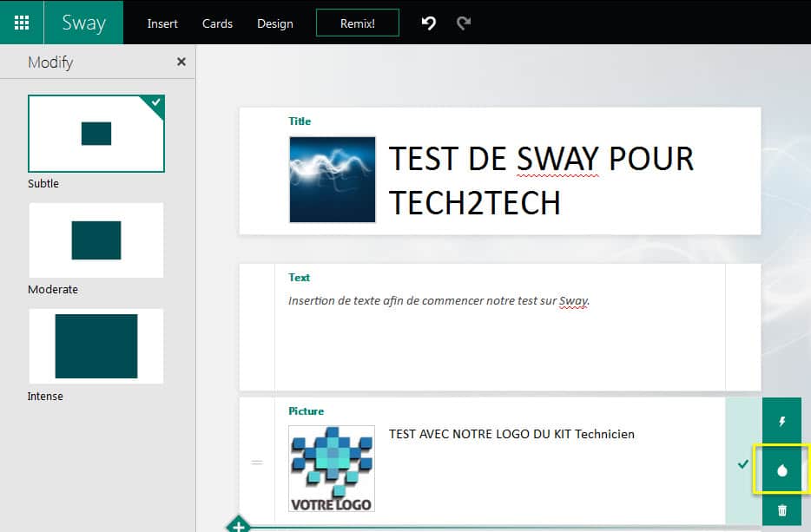This screenshot has width=811, height=532.
Task: Open the Insert menu
Action: [x=162, y=23]
